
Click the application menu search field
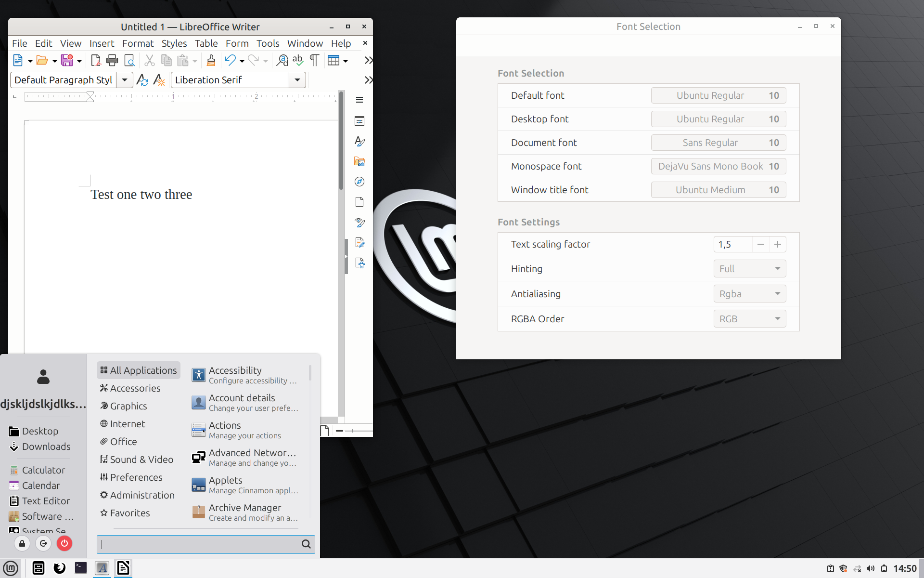[206, 544]
